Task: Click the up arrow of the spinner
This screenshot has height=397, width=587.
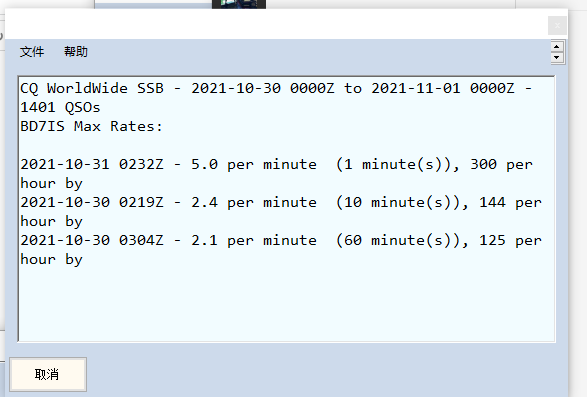Action: click(x=557, y=47)
